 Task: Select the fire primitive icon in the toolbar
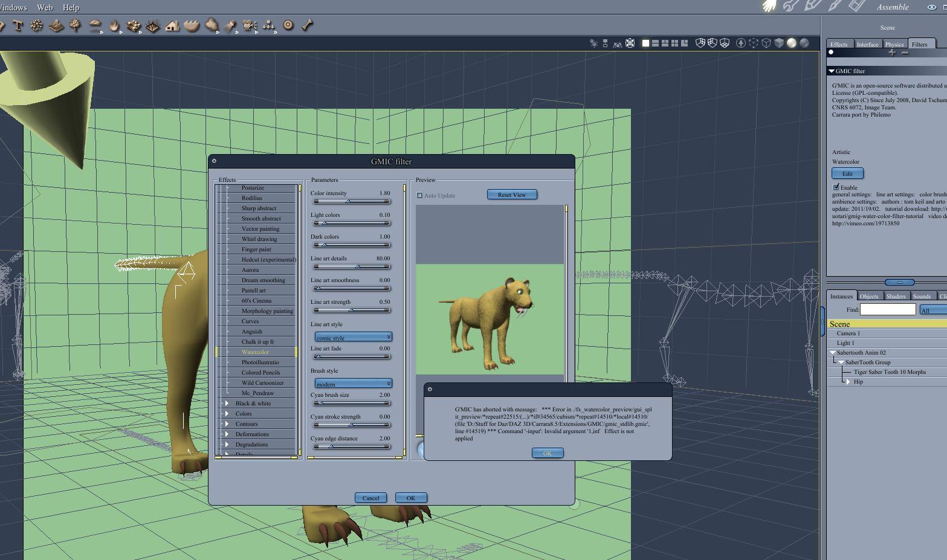pyautogui.click(x=114, y=25)
